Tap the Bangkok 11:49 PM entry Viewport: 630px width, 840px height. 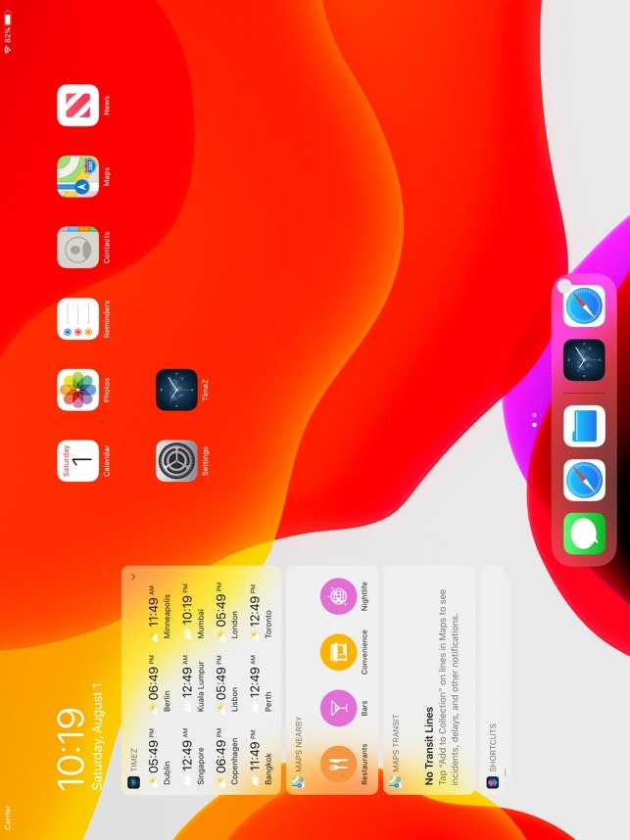[x=261, y=757]
